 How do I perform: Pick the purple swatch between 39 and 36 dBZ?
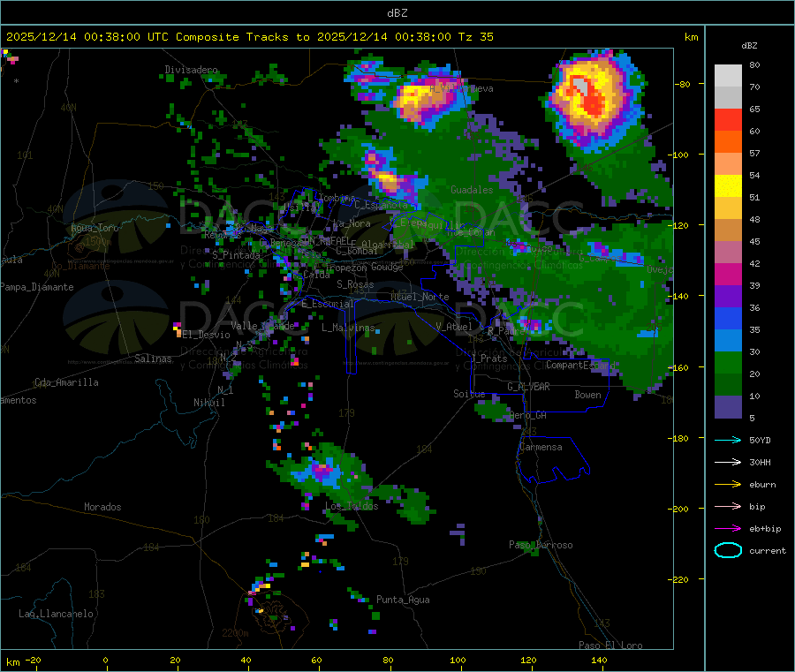pos(728,297)
